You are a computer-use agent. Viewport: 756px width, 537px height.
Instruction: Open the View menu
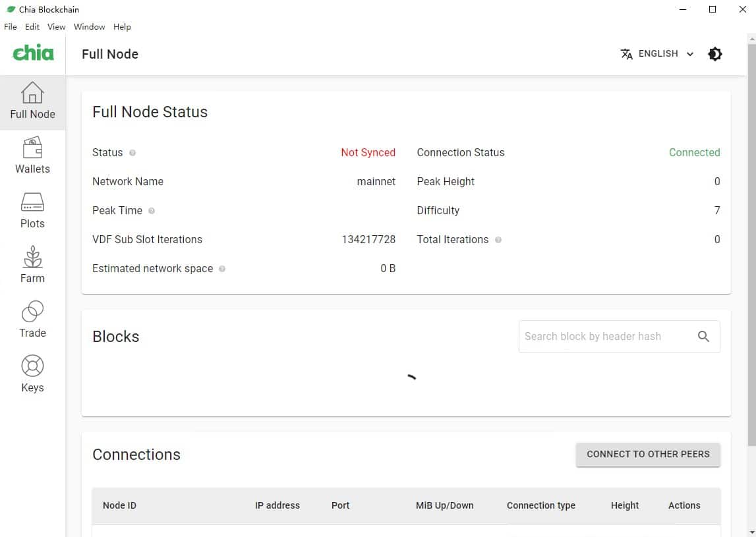point(56,27)
